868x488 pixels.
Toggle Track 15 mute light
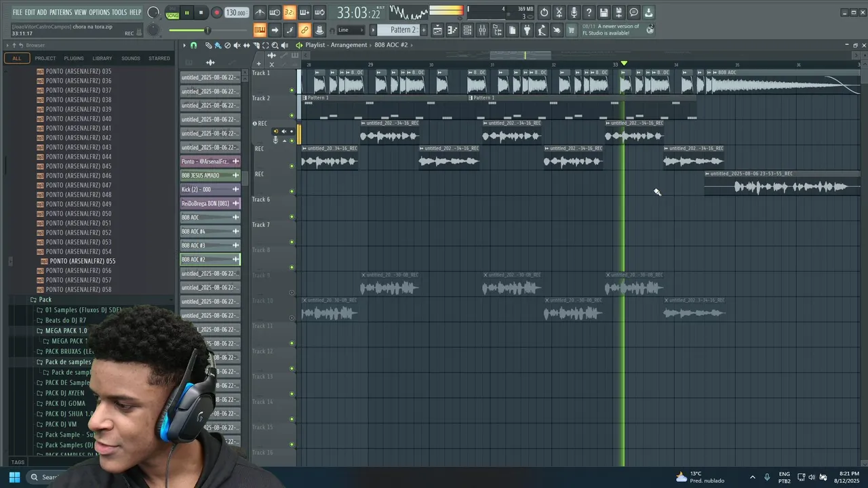[x=292, y=445]
